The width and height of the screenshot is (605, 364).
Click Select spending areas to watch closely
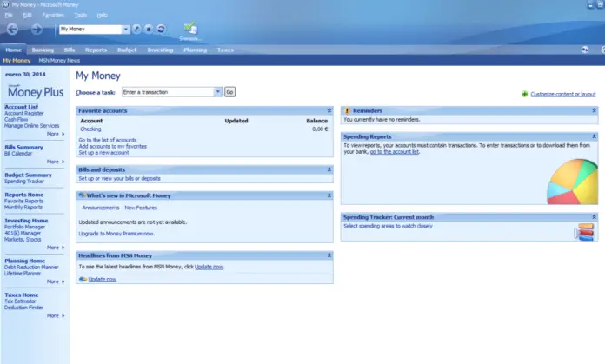tap(389, 226)
